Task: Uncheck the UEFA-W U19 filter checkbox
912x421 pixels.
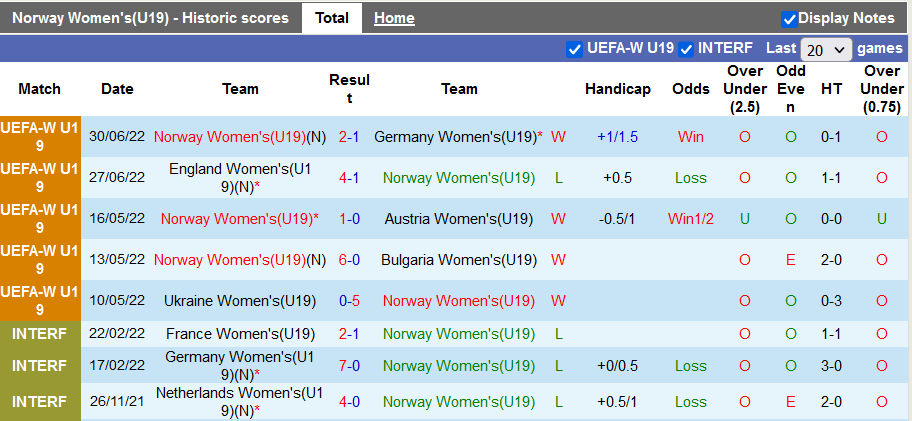Action: (574, 49)
